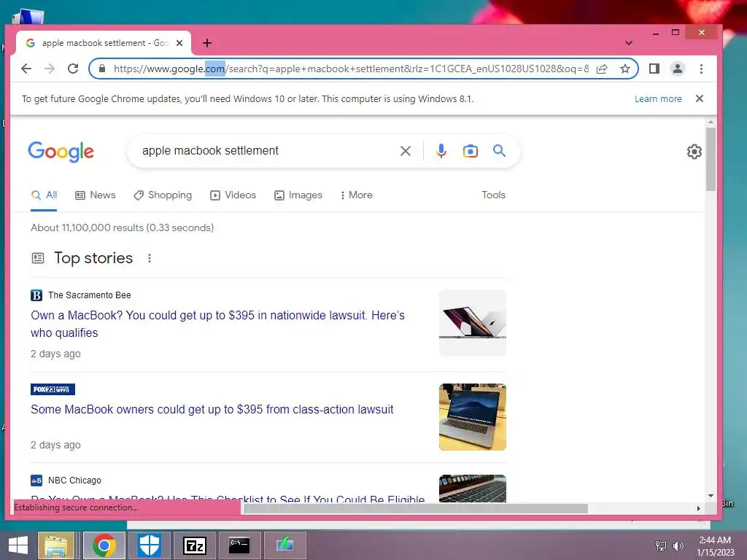
Task: Bookmark this tab with the star icon
Action: point(625,69)
